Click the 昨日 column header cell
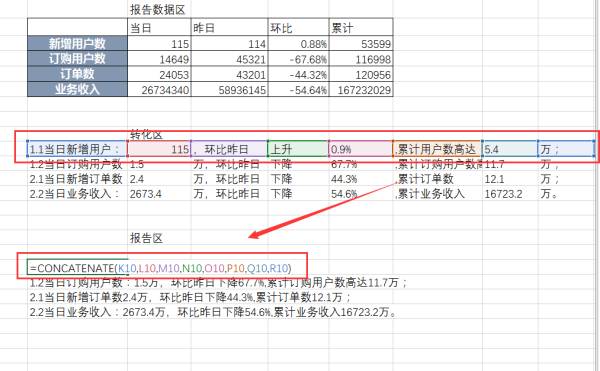The height and width of the screenshot is (371, 600). [x=229, y=28]
